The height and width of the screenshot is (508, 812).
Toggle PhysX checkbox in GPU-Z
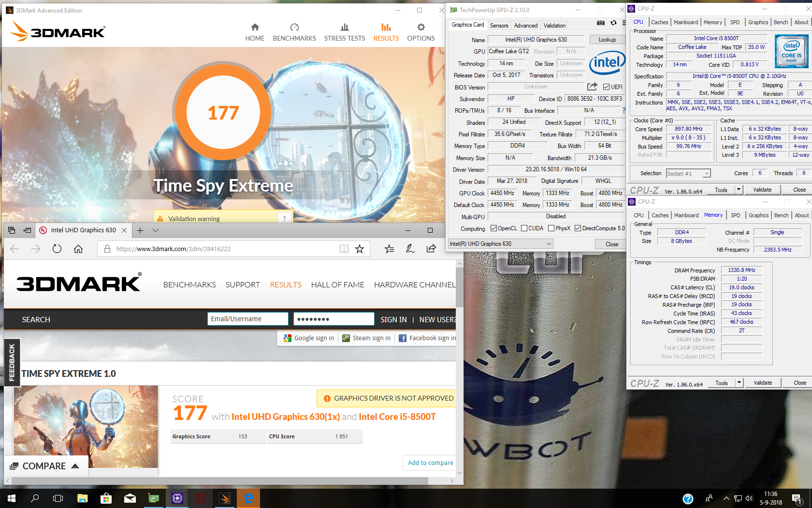point(551,228)
